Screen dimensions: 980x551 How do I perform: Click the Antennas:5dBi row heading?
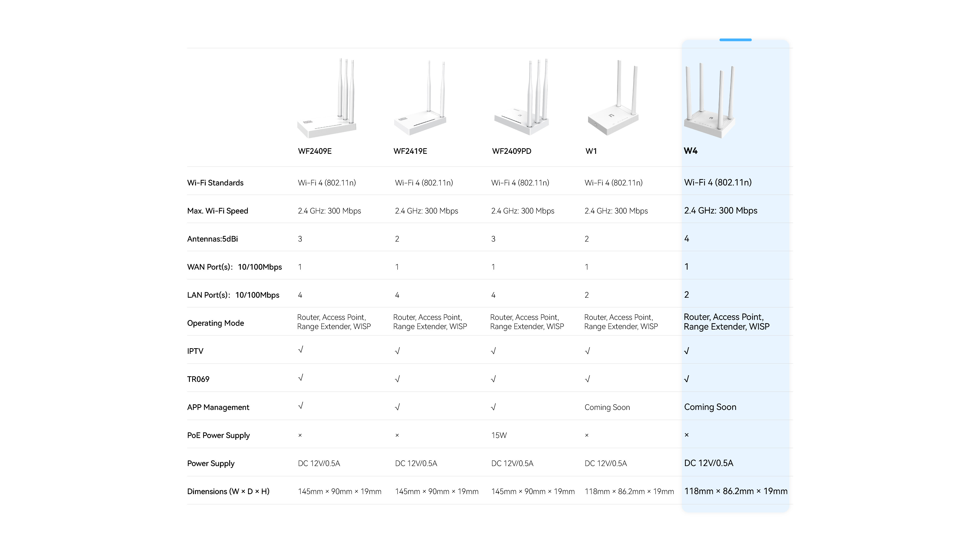212,239
